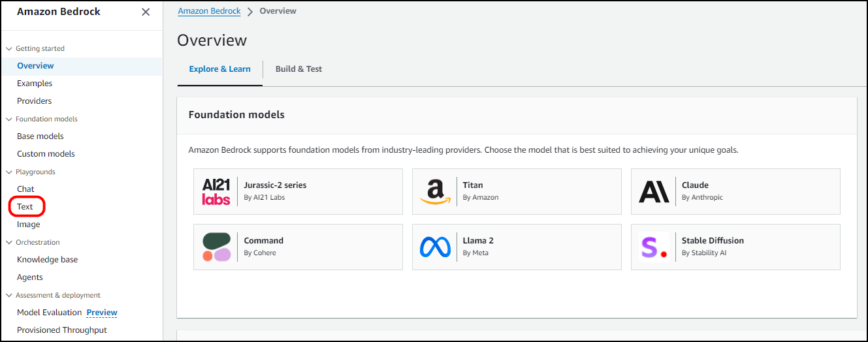Screen dimensions: 868x342
Task: Open Model Evaluation in the sidebar
Action: [50, 313]
